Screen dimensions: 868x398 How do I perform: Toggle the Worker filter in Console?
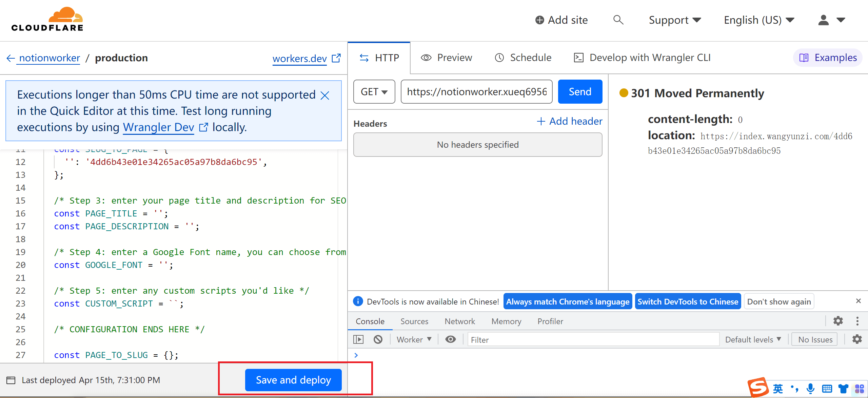coord(415,339)
